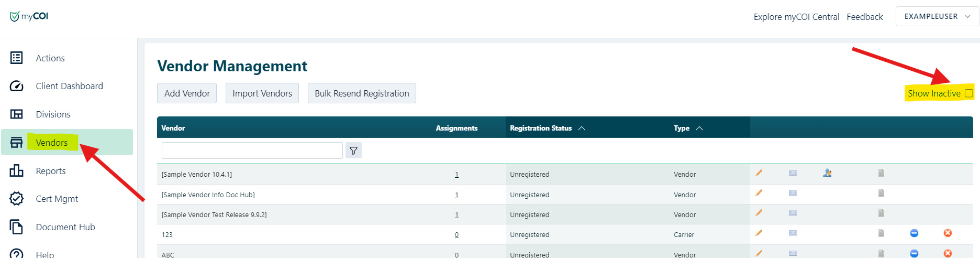Sort by Registration Status column arrow
980x258 pixels.
coord(582,128)
